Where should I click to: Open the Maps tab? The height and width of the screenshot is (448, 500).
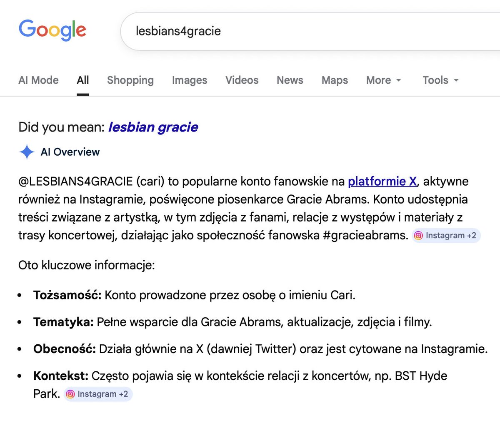click(x=335, y=80)
